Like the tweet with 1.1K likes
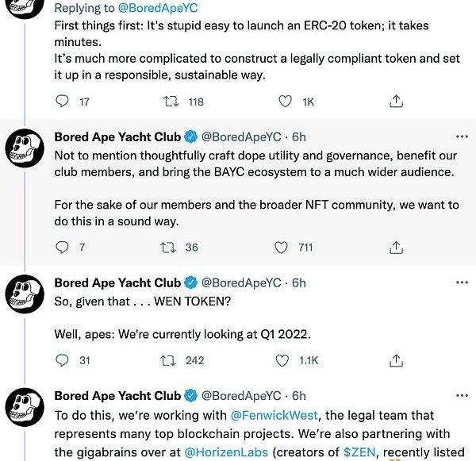The width and height of the screenshot is (476, 461). [282, 360]
